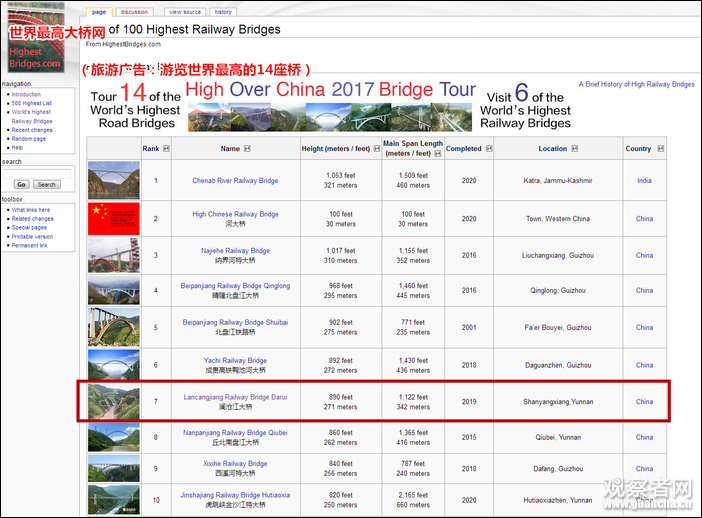This screenshot has height=518, width=702.
Task: Click the Go button
Action: [21, 184]
